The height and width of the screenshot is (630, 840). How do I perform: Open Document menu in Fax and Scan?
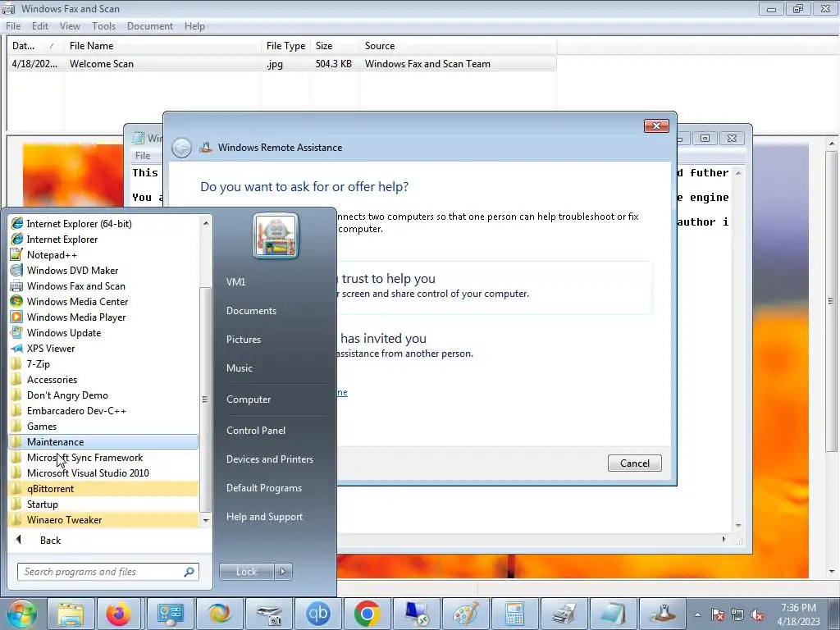click(x=150, y=26)
